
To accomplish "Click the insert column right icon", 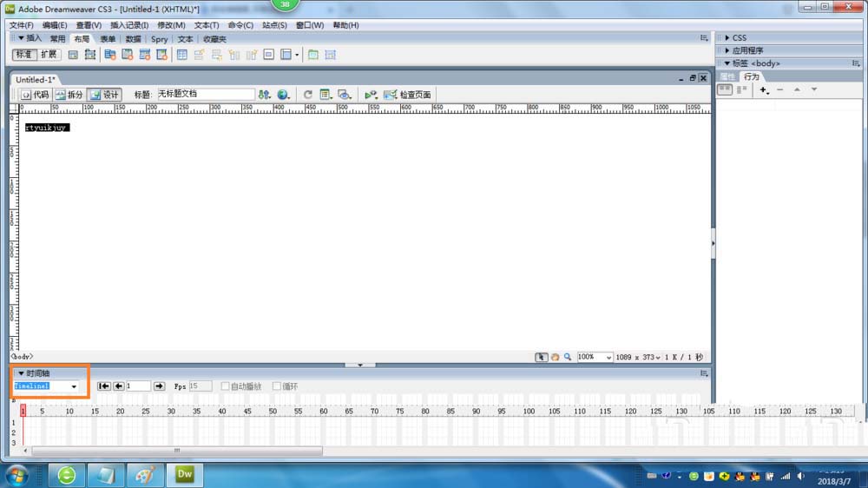I will 252,55.
